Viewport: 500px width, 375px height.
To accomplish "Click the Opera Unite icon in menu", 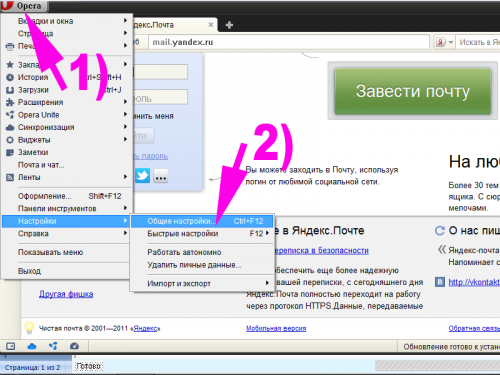I will tap(10, 115).
